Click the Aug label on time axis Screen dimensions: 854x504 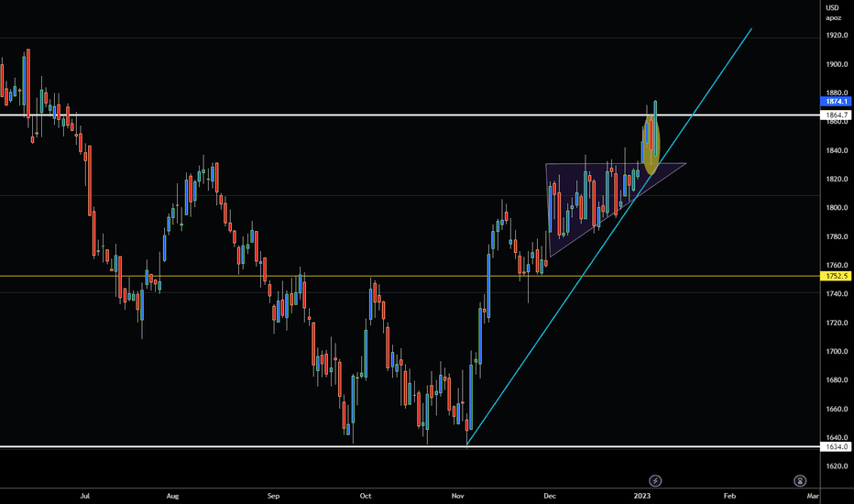[x=172, y=496]
